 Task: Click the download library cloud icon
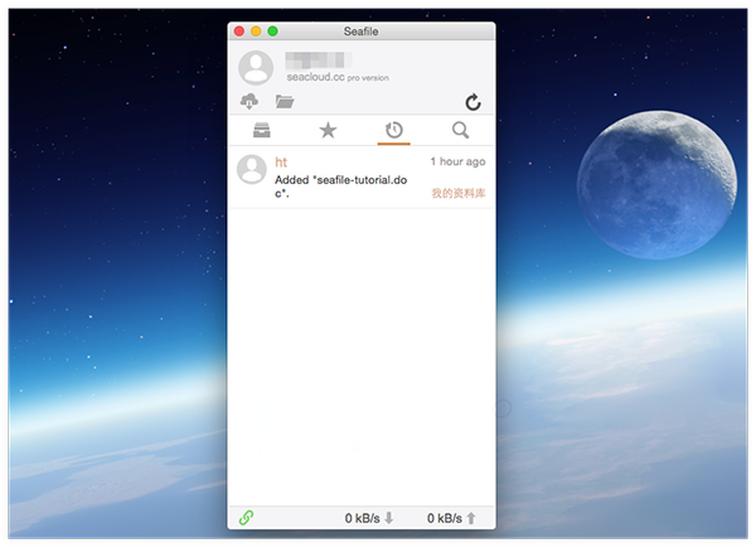249,101
